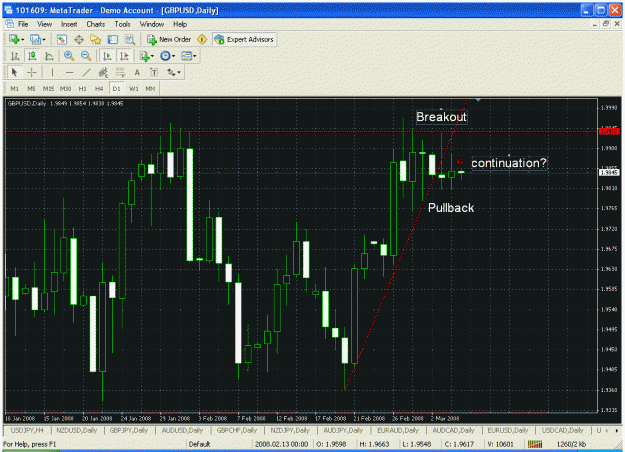625x452 pixels.
Task: Switch to AUDUSD,Daily chart tab
Action: click(x=182, y=430)
